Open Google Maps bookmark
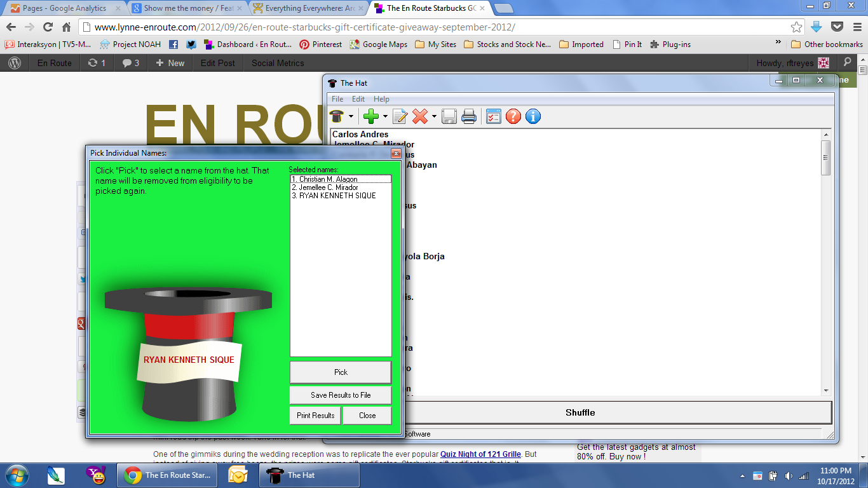This screenshot has height=488, width=868. click(379, 44)
